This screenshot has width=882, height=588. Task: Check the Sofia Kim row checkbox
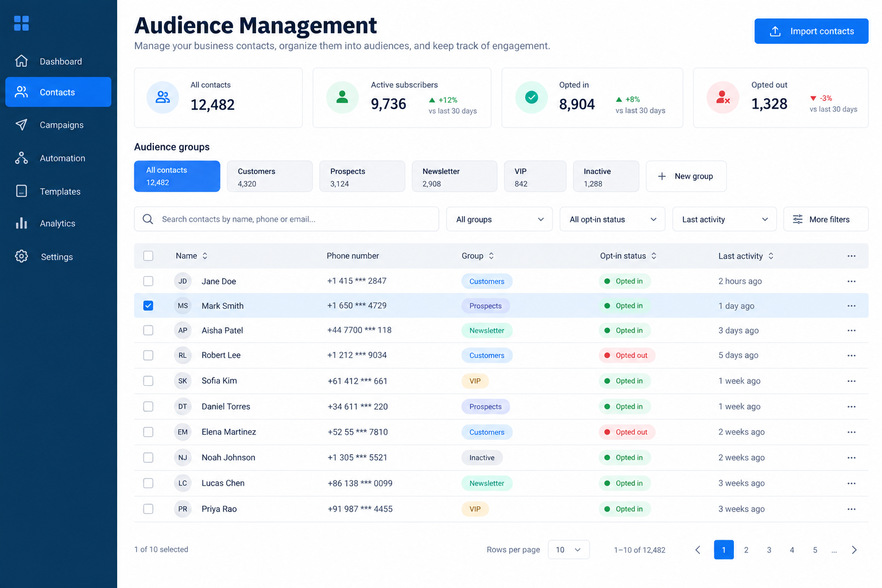(148, 381)
